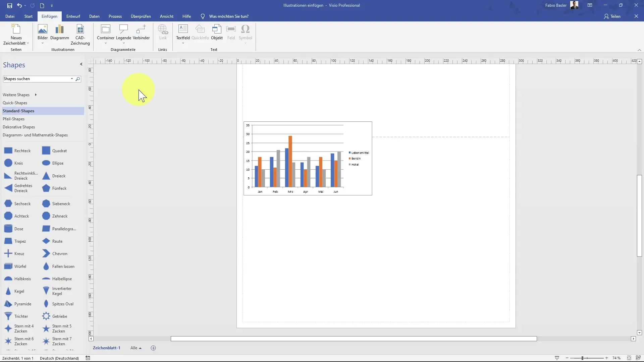This screenshot has height=362, width=644.
Task: Click the Save icon in quick access toolbar
Action: pos(10,5)
